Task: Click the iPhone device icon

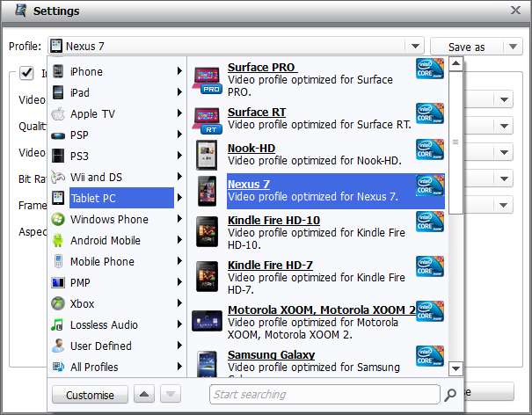Action: click(58, 71)
